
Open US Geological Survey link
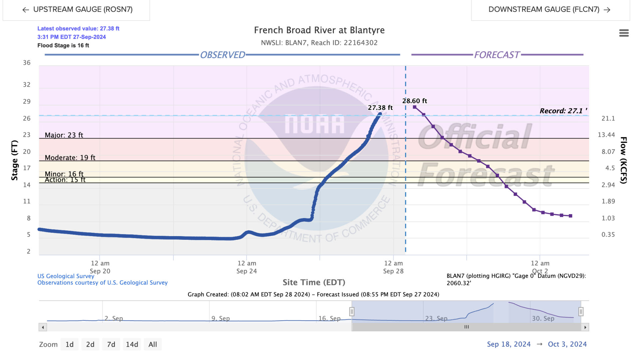coord(66,276)
